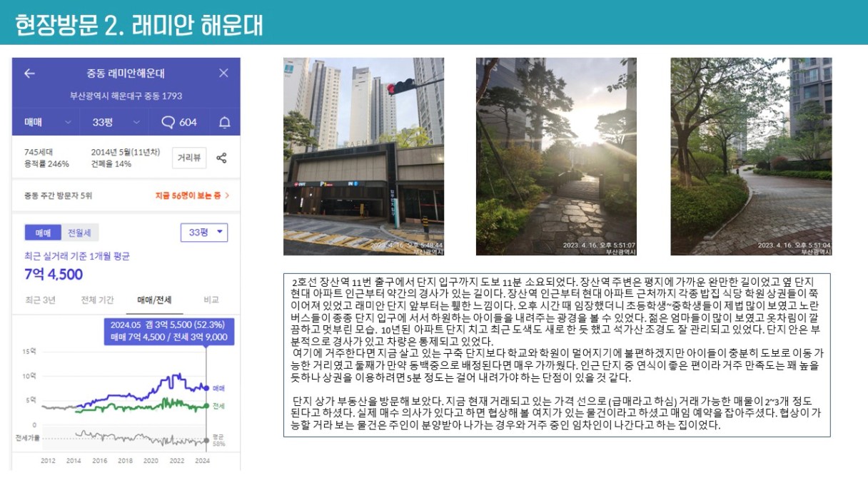The image size is (868, 488).
Task: Click the 부산광역시 해운대구 중동 1793 address
Action: click(x=126, y=96)
